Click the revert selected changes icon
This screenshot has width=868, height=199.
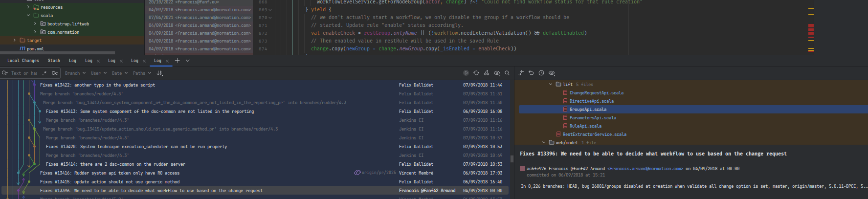coord(531,73)
